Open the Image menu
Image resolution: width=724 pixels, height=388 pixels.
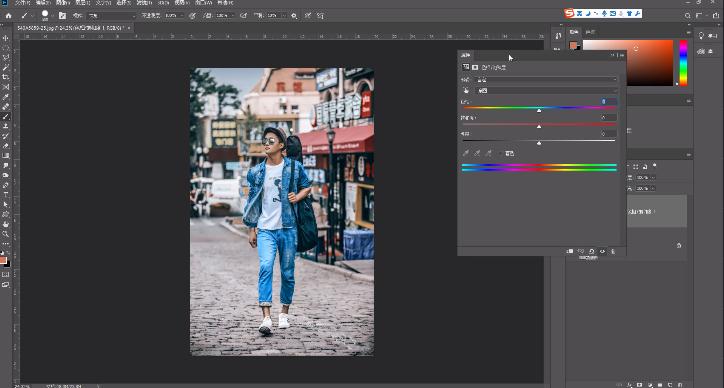pyautogui.click(x=63, y=3)
